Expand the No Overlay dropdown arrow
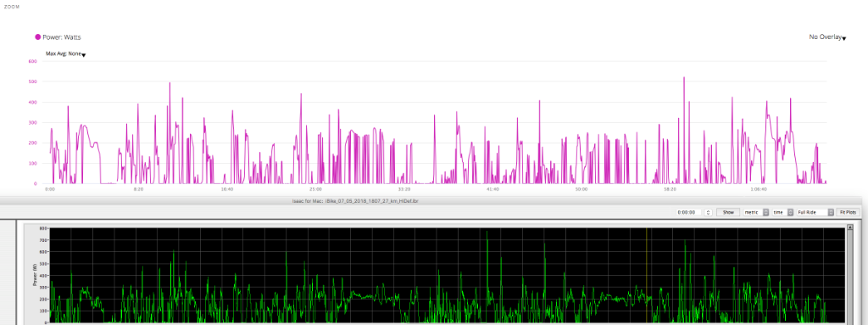The image size is (868, 325). tap(844, 39)
